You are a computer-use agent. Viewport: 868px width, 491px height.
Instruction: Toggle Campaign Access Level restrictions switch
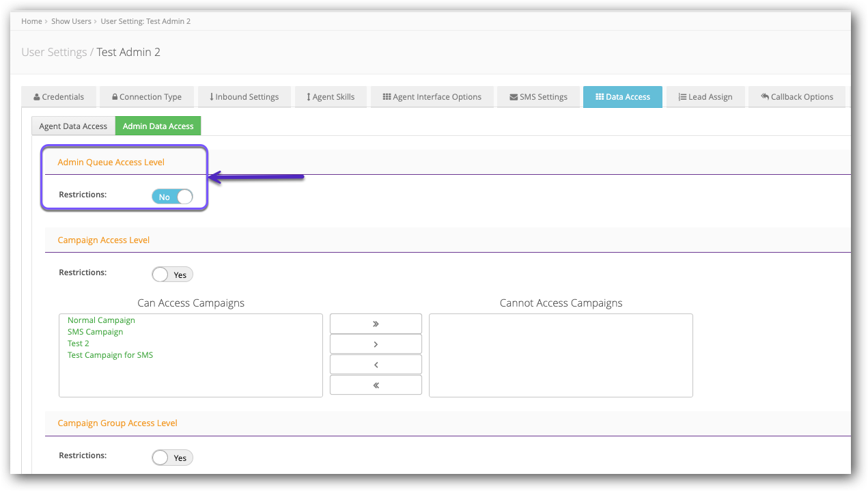(172, 275)
